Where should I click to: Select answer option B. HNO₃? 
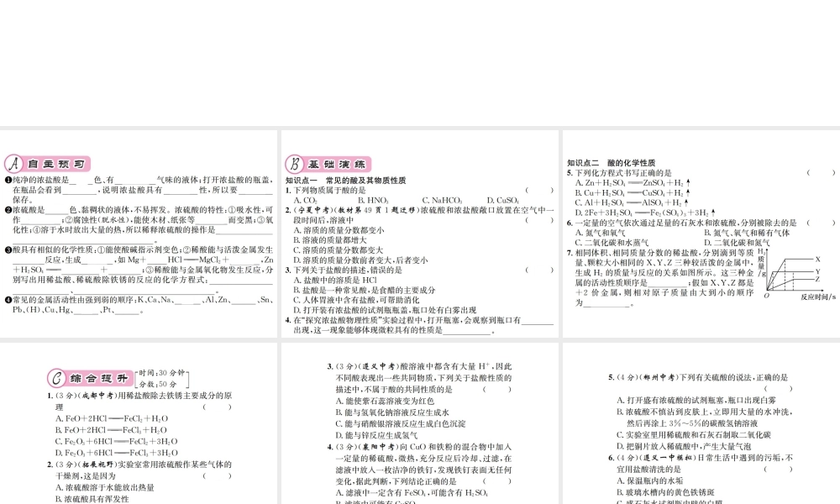(x=373, y=200)
